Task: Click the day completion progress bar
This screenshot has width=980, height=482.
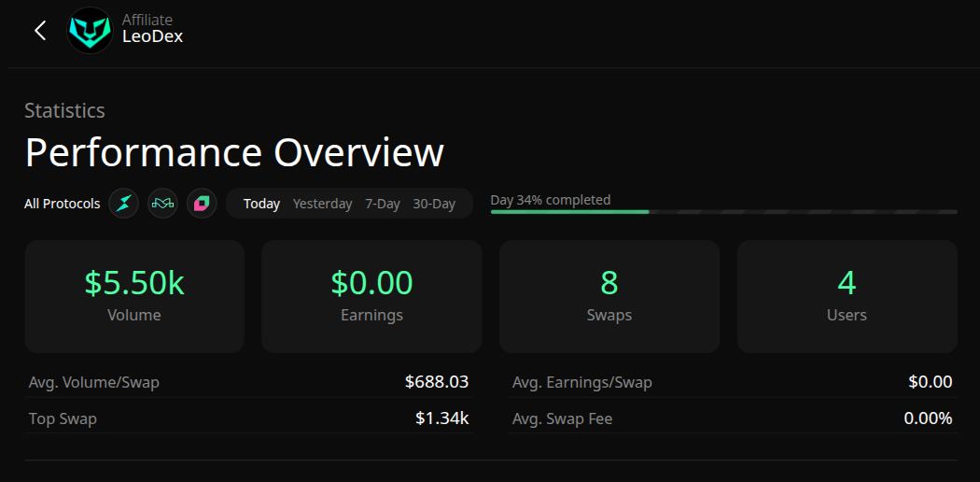Action: click(723, 212)
